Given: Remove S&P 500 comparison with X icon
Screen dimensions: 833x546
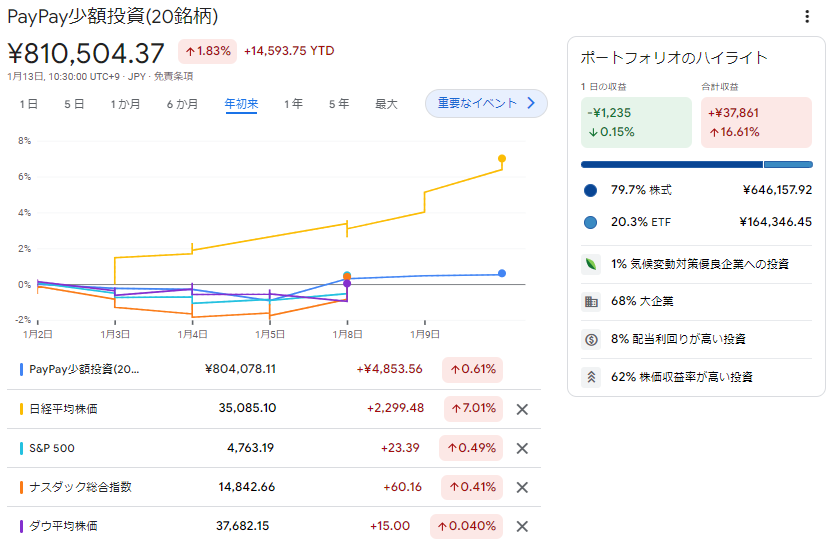Looking at the screenshot, I should point(521,448).
